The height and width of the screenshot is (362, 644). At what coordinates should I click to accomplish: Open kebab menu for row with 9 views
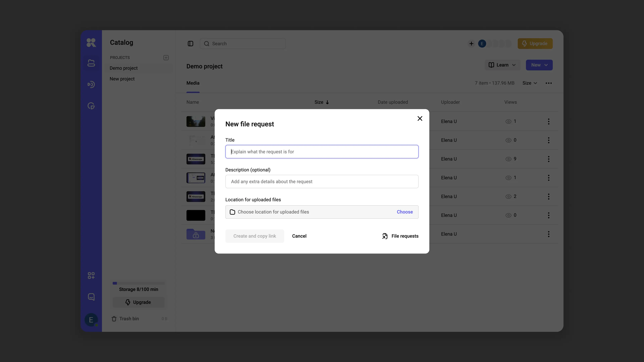pyautogui.click(x=549, y=159)
